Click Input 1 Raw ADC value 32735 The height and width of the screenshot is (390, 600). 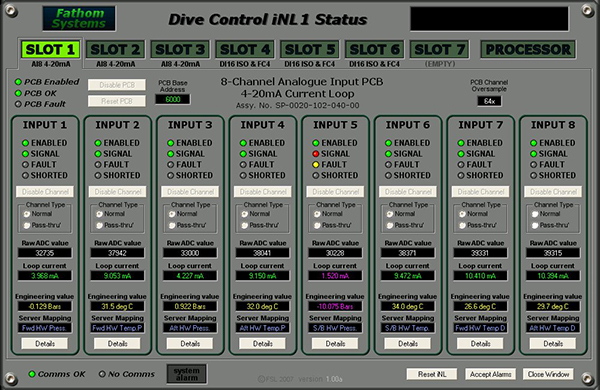pos(45,253)
